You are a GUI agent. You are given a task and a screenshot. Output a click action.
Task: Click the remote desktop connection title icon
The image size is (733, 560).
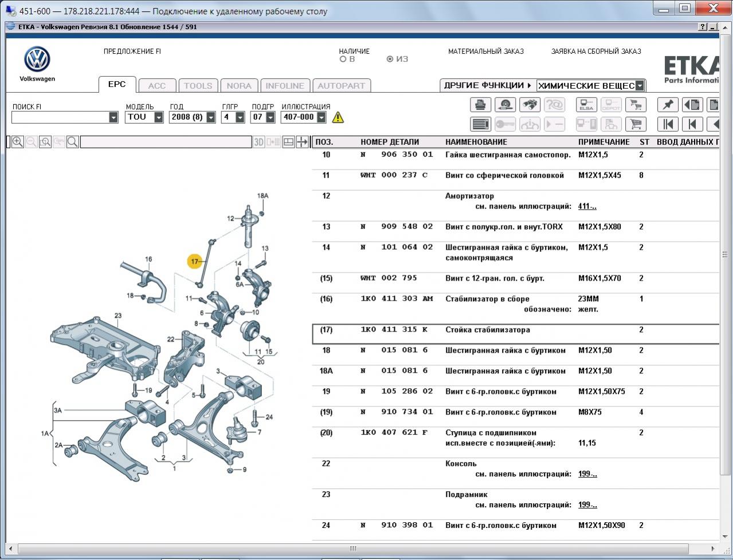(x=10, y=10)
